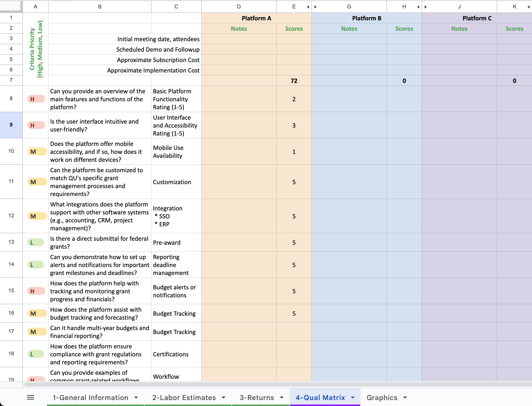Open priority chip L in row 18
The width and height of the screenshot is (532, 406).
[x=36, y=354]
